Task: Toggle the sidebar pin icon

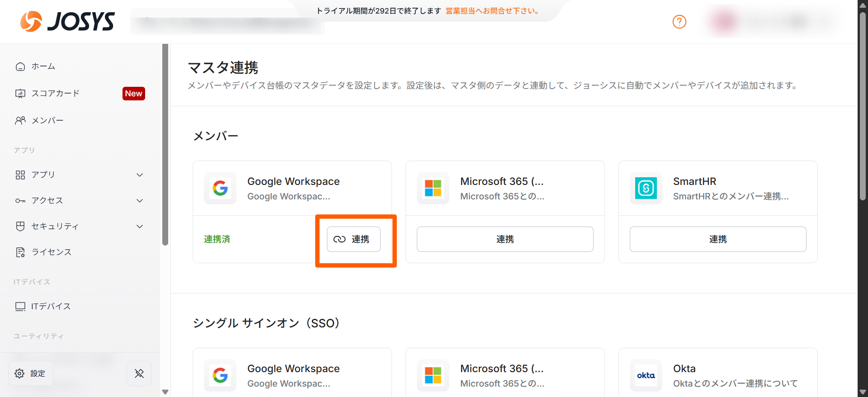Action: (139, 373)
